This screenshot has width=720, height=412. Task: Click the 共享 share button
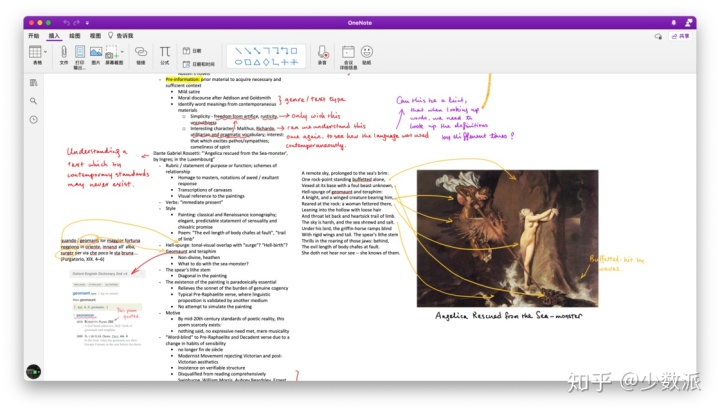tap(681, 36)
